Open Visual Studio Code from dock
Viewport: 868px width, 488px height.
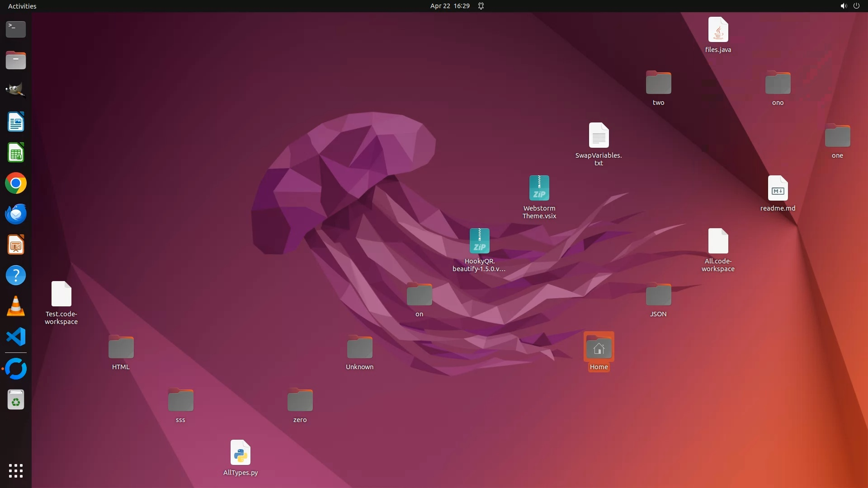click(x=16, y=337)
